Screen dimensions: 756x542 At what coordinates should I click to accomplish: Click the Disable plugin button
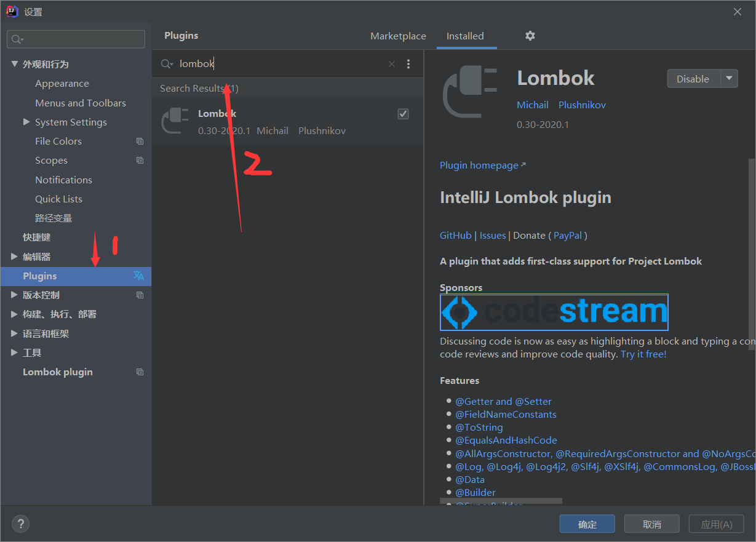click(x=693, y=79)
